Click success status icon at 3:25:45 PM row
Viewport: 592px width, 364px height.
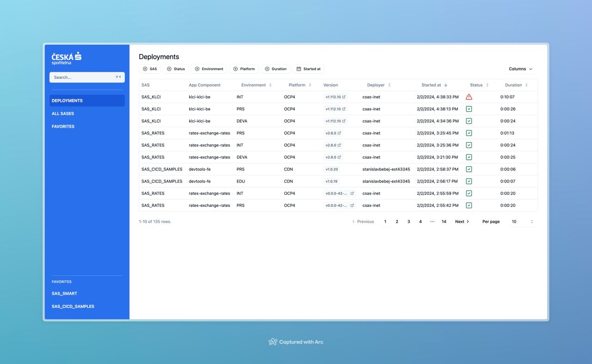click(x=469, y=133)
